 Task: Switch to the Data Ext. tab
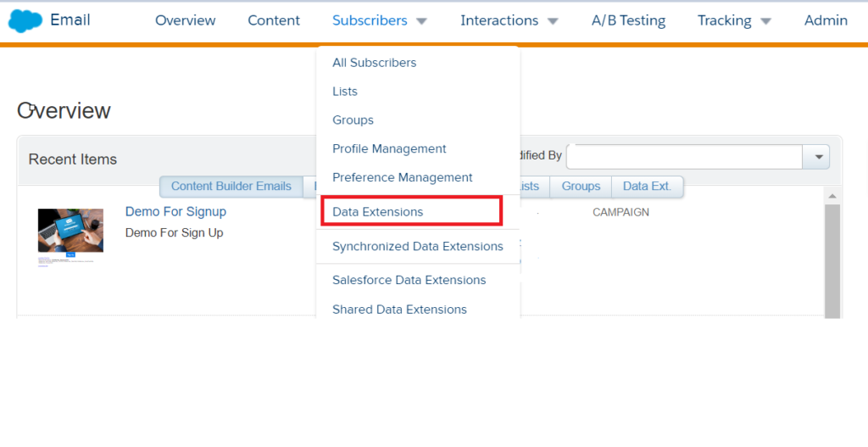point(647,187)
